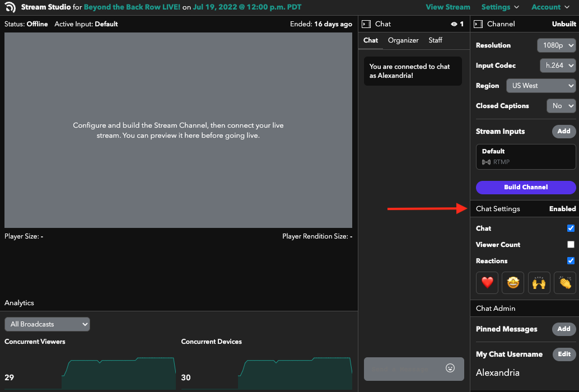Open the Closed Captions dropdown
Image resolution: width=579 pixels, height=392 pixels.
click(x=561, y=106)
